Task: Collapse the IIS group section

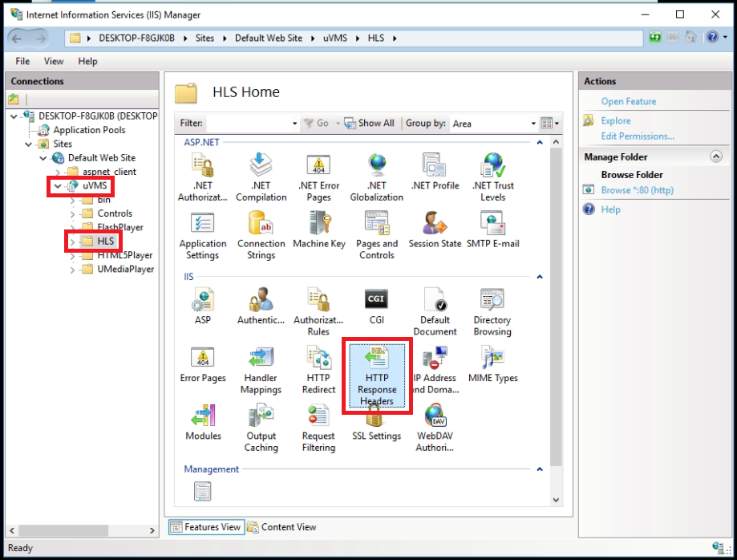Action: click(540, 277)
